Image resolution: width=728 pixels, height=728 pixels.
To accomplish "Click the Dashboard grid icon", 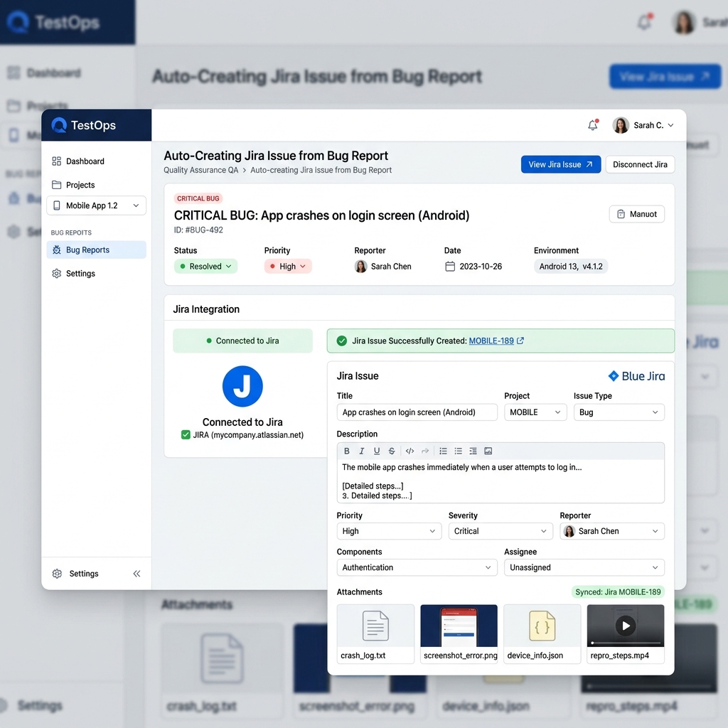I will click(x=57, y=161).
